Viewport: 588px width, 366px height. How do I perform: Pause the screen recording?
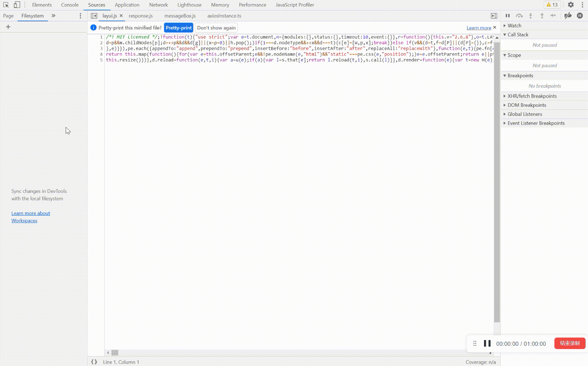(487, 343)
